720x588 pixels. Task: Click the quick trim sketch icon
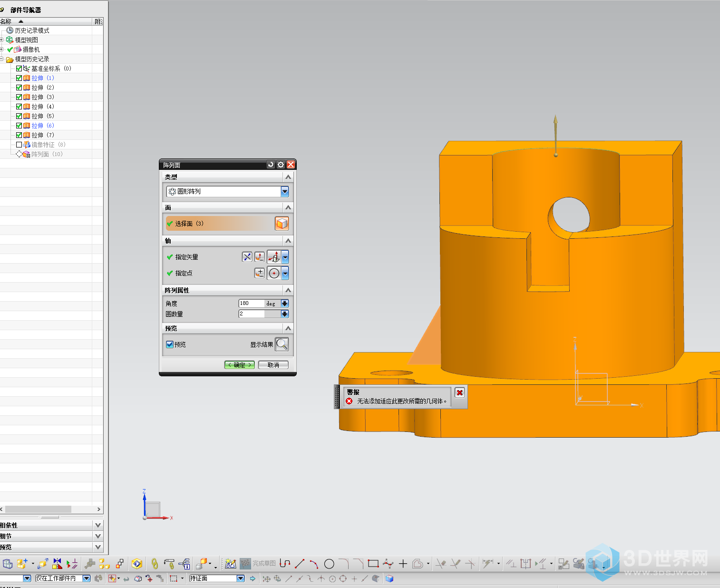(441, 564)
